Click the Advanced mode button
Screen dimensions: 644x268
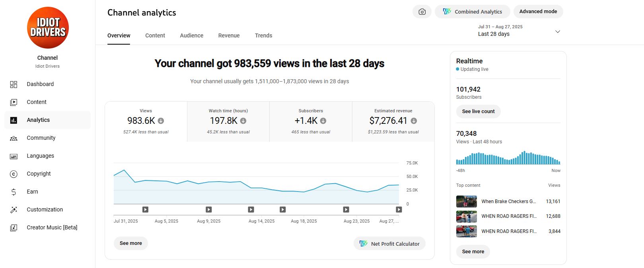(x=538, y=12)
